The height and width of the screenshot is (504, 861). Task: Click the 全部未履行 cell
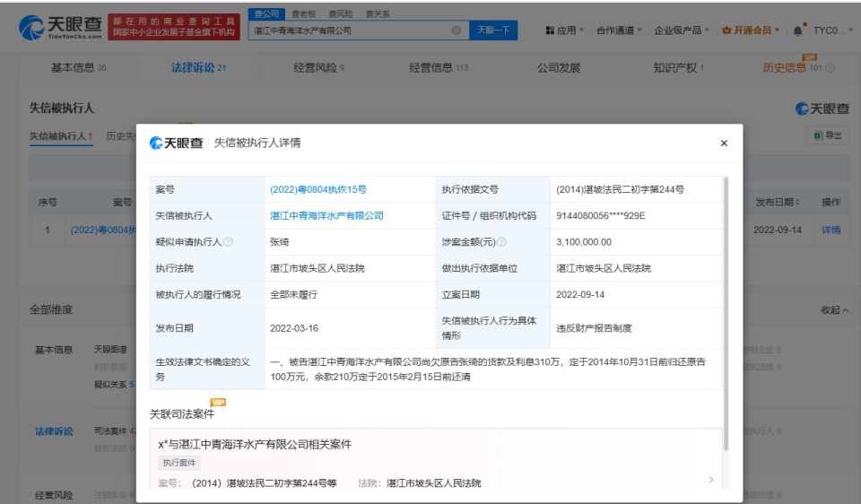coord(294,295)
